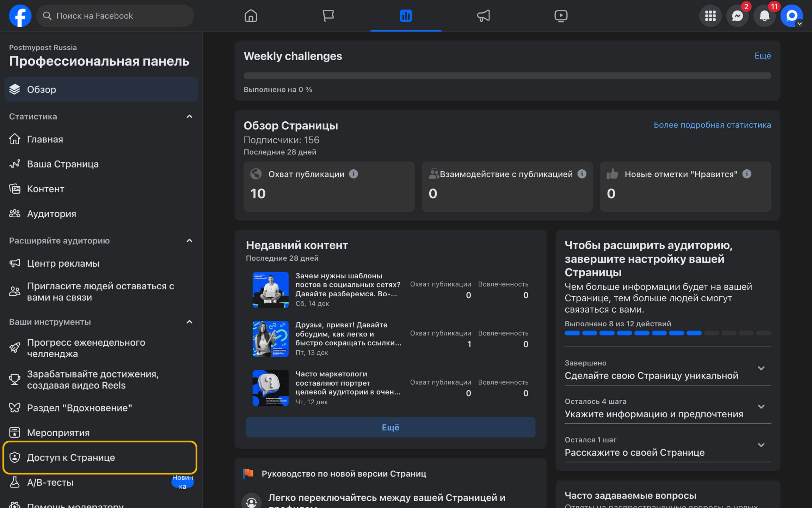Select Контент in the sidebar
The width and height of the screenshot is (812, 508).
click(x=46, y=189)
